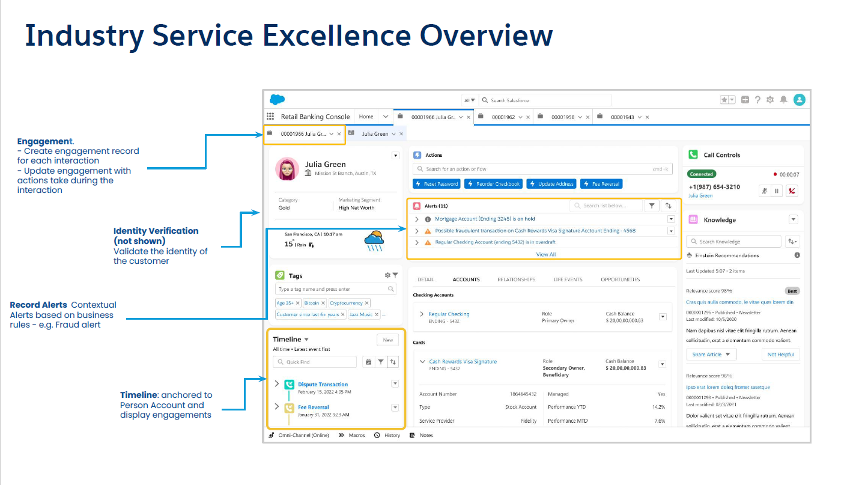This screenshot has height=485, width=868.
Task: Open Timeline heading dropdown arrow
Action: [306, 340]
